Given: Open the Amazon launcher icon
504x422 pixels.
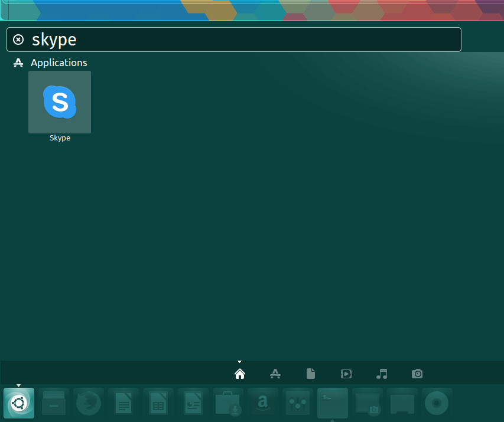Looking at the screenshot, I should tap(263, 403).
